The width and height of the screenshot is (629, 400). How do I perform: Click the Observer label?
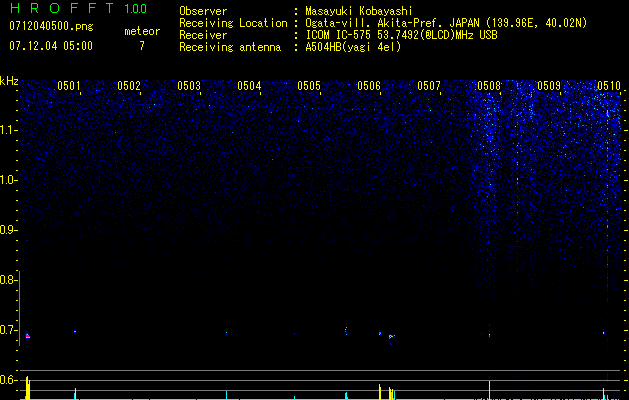click(x=203, y=11)
